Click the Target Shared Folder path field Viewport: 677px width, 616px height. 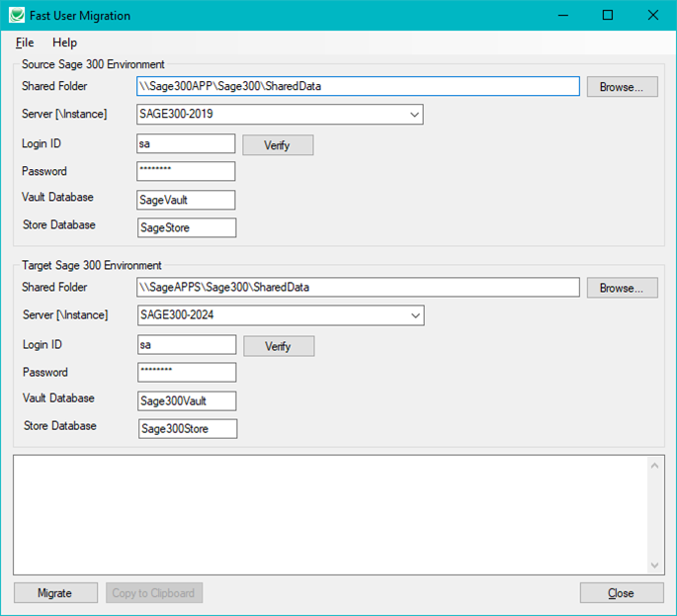[358, 288]
